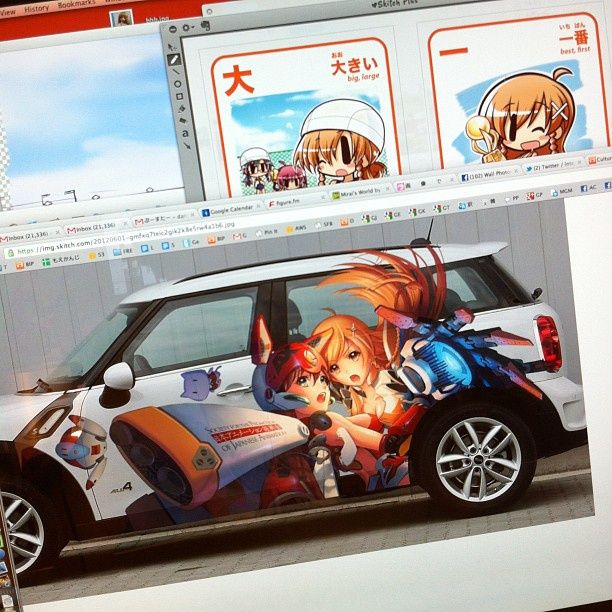
Task: Switch to the Google Calendar tab
Action: pos(230,210)
